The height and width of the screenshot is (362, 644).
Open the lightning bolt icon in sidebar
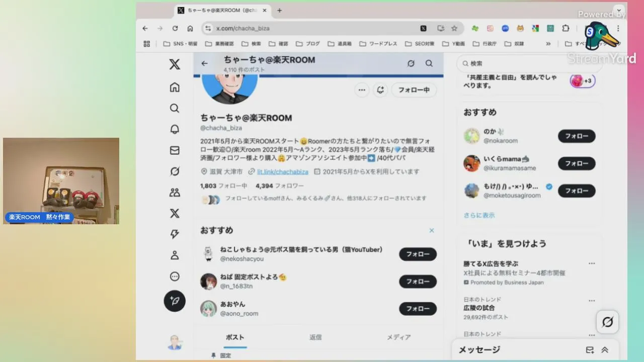[x=175, y=234]
